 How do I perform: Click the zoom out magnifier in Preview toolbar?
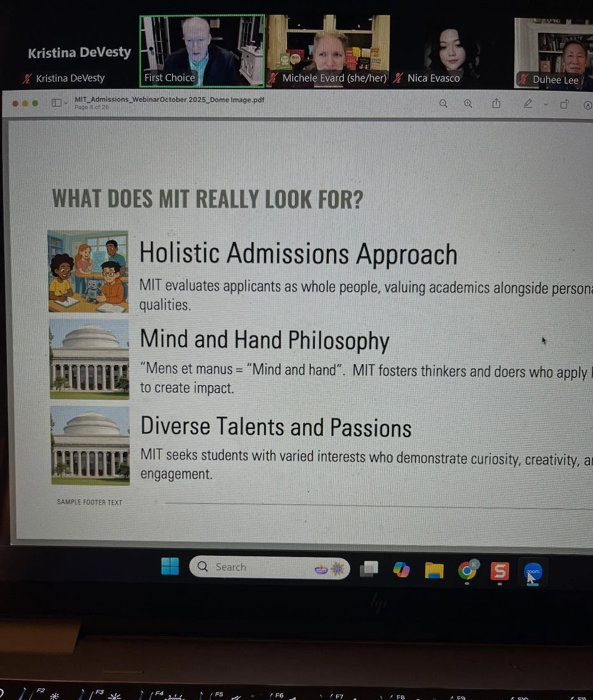tap(443, 104)
